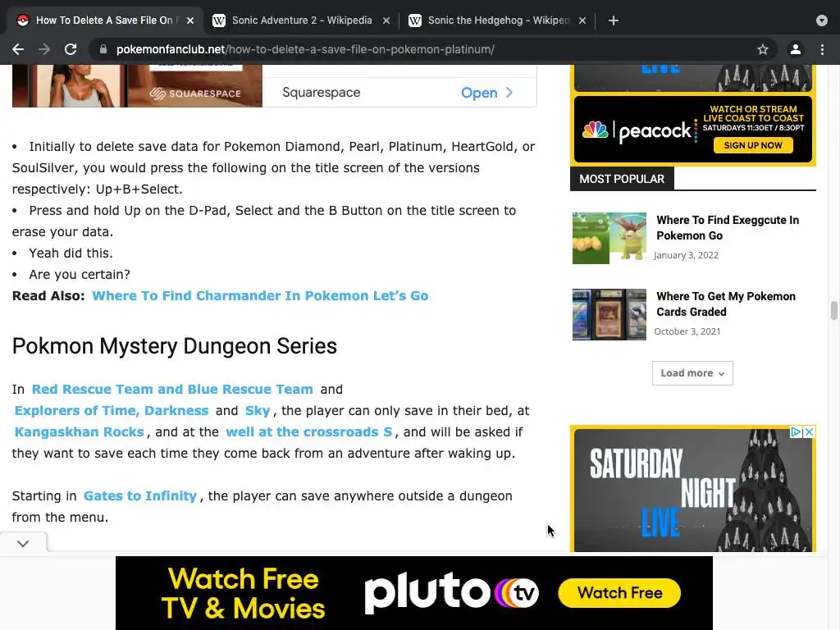
Task: Open the Red Rescue Team and Blue Rescue Team link
Action: coord(172,389)
